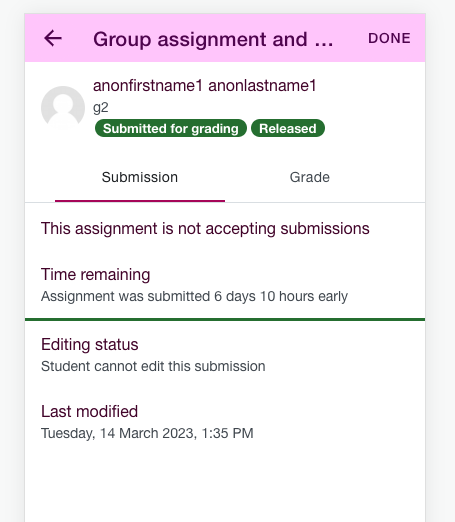455x522 pixels.
Task: Open the anonfirstname1 anonlastname1 profile name
Action: (x=205, y=86)
